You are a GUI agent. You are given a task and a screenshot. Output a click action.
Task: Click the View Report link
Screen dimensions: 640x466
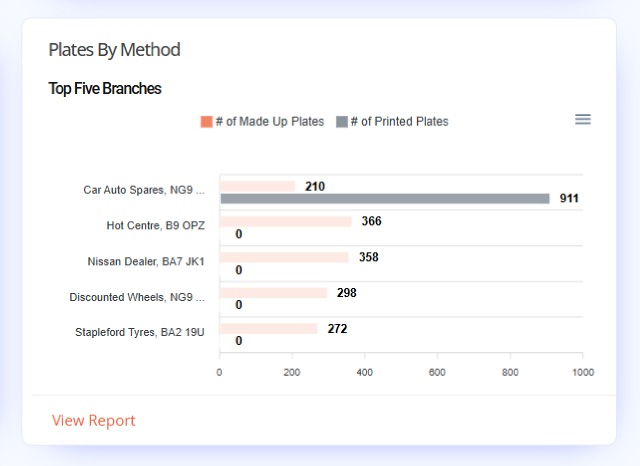[x=93, y=420]
